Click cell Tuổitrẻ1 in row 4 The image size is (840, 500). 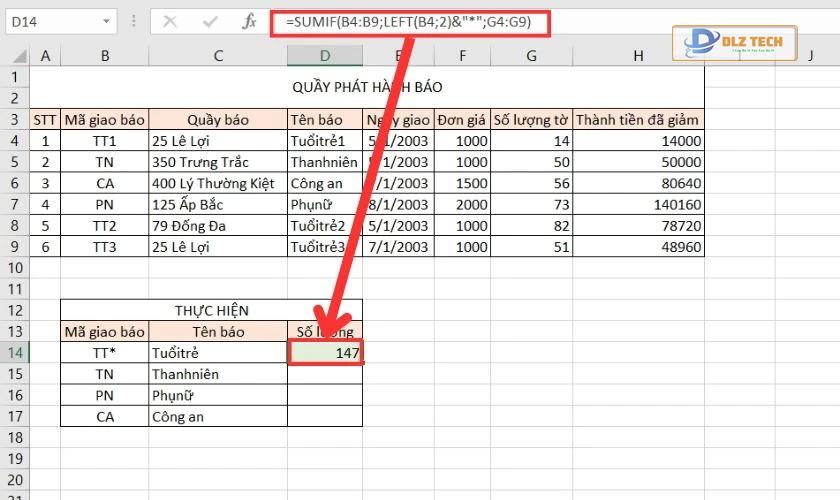(325, 141)
